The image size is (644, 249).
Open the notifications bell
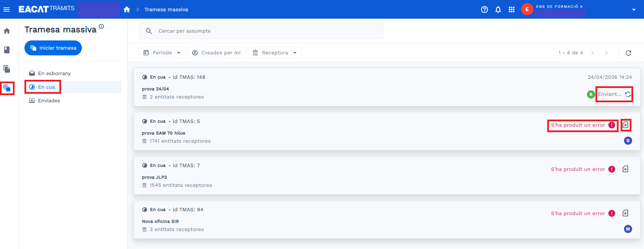pos(498,10)
